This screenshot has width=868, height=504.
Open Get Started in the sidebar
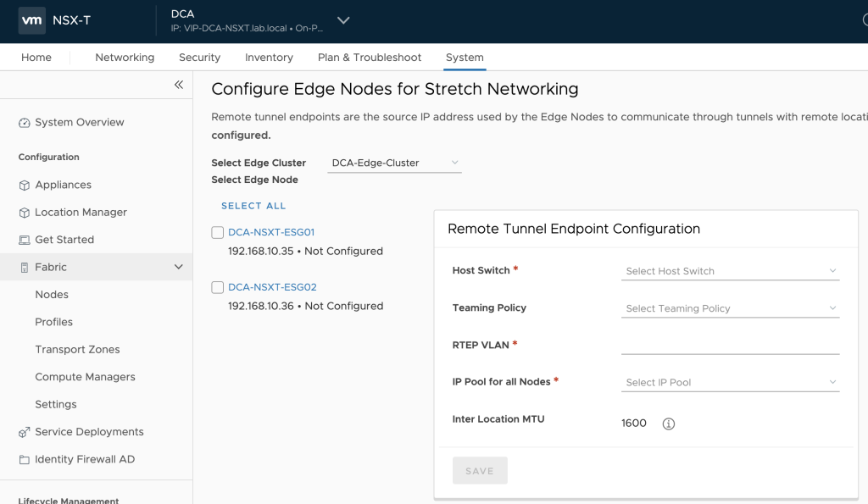pyautogui.click(x=64, y=240)
